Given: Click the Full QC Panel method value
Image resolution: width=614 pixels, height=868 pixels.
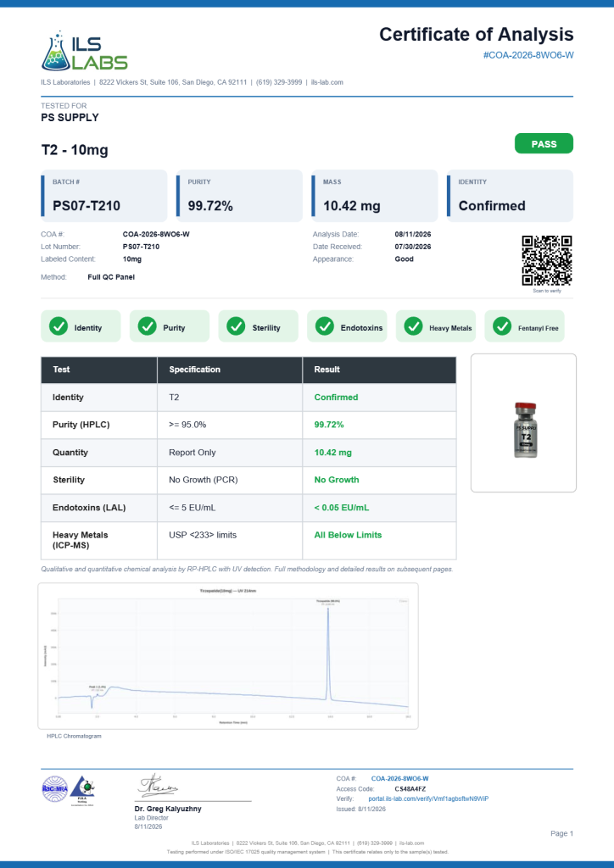Looking at the screenshot, I should pyautogui.click(x=111, y=277).
